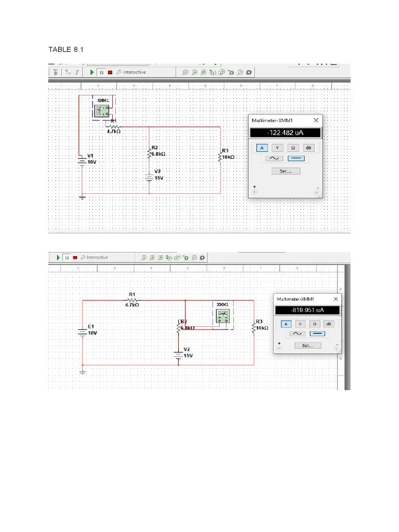This screenshot has width=399, height=532.
Task: Select ground symbol in the bottom circuit
Action: coord(83,373)
